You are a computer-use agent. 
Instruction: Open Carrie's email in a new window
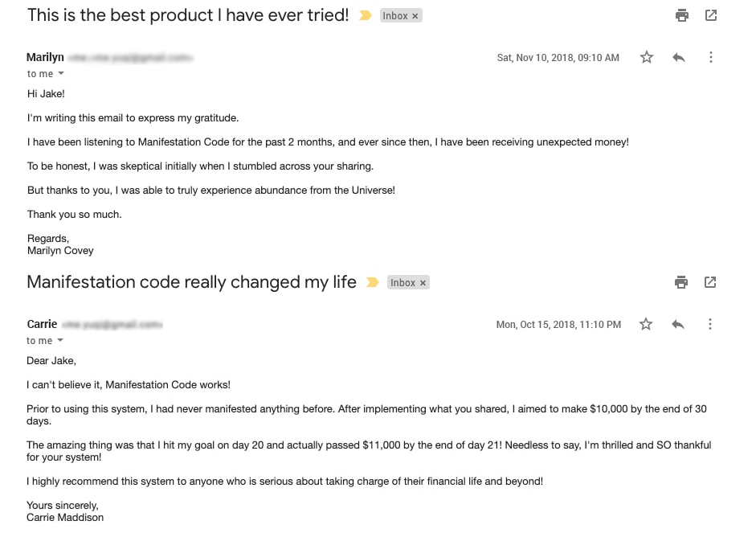[x=709, y=281]
